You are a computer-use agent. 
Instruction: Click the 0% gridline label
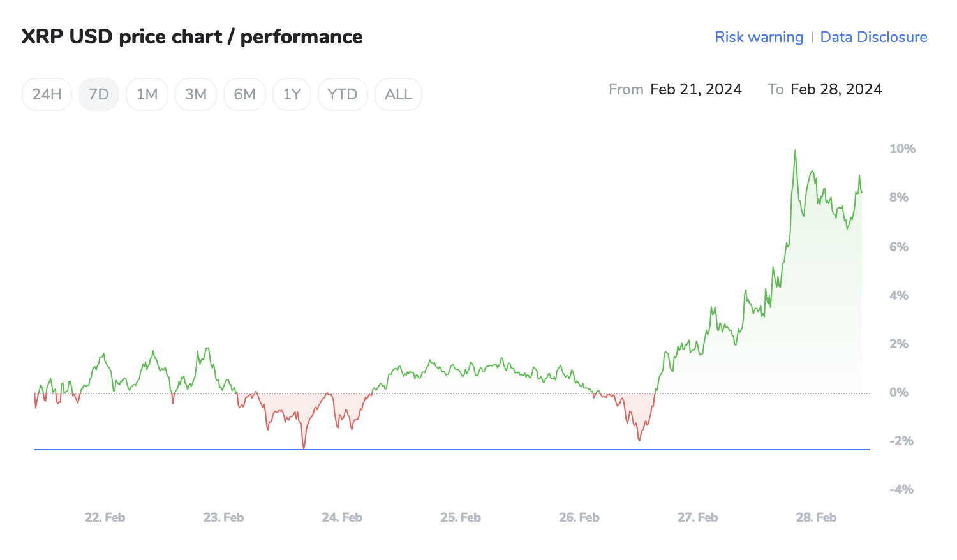(899, 392)
